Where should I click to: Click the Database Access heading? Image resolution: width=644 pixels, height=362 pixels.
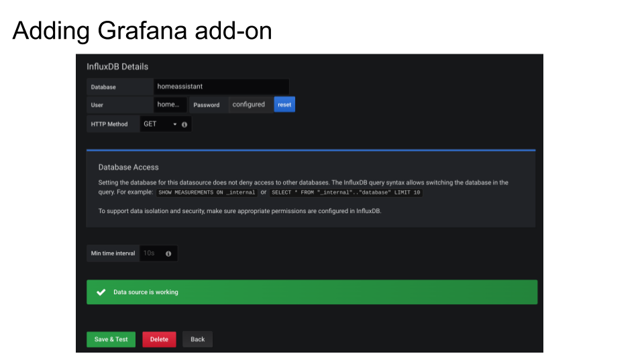tap(129, 168)
